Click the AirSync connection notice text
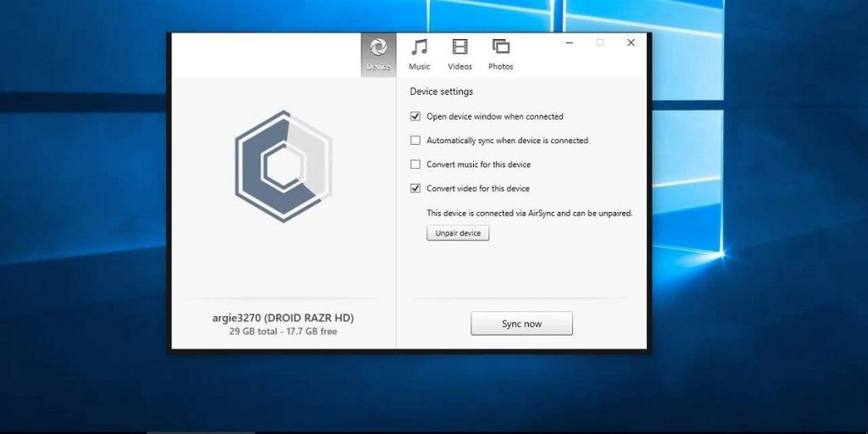The width and height of the screenshot is (868, 434). pos(529,213)
